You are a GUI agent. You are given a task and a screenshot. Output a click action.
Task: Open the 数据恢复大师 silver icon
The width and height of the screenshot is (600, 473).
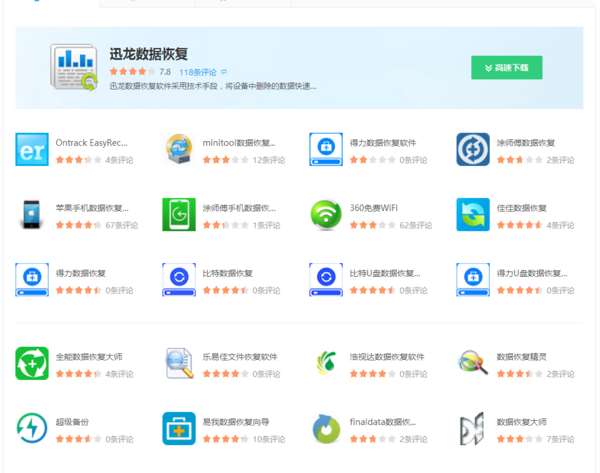[472, 429]
